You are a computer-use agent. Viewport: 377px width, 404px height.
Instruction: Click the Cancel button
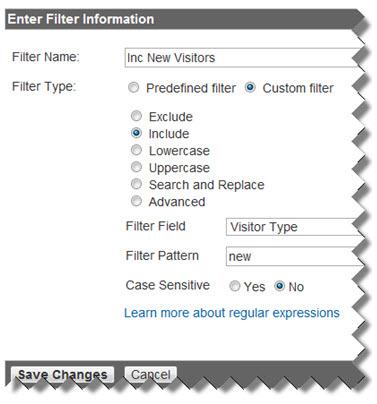[x=151, y=375]
